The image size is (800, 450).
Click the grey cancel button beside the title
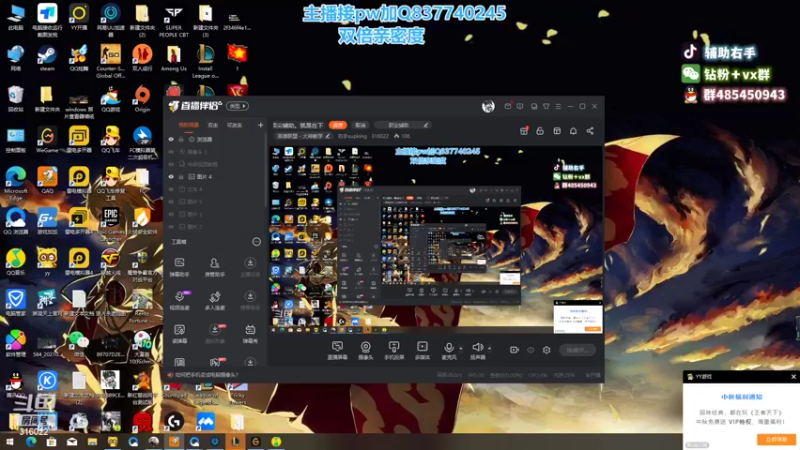360,125
